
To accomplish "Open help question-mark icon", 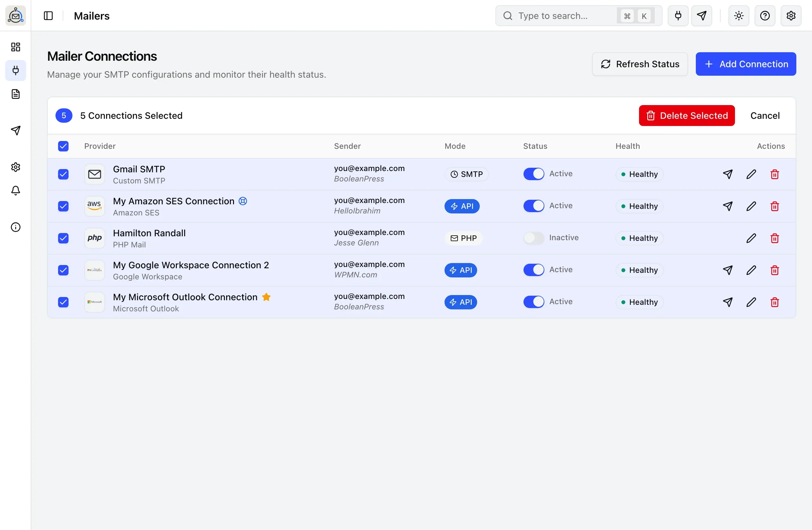I will coord(765,16).
